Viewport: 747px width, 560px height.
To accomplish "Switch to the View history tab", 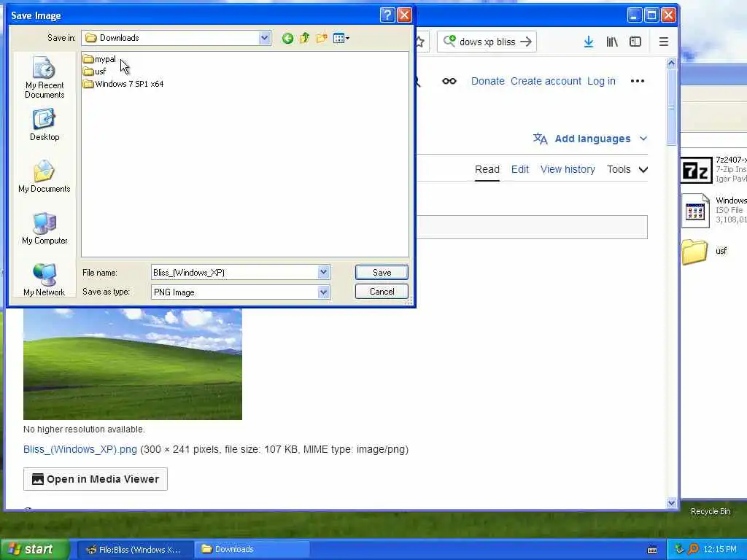I will coord(568,169).
